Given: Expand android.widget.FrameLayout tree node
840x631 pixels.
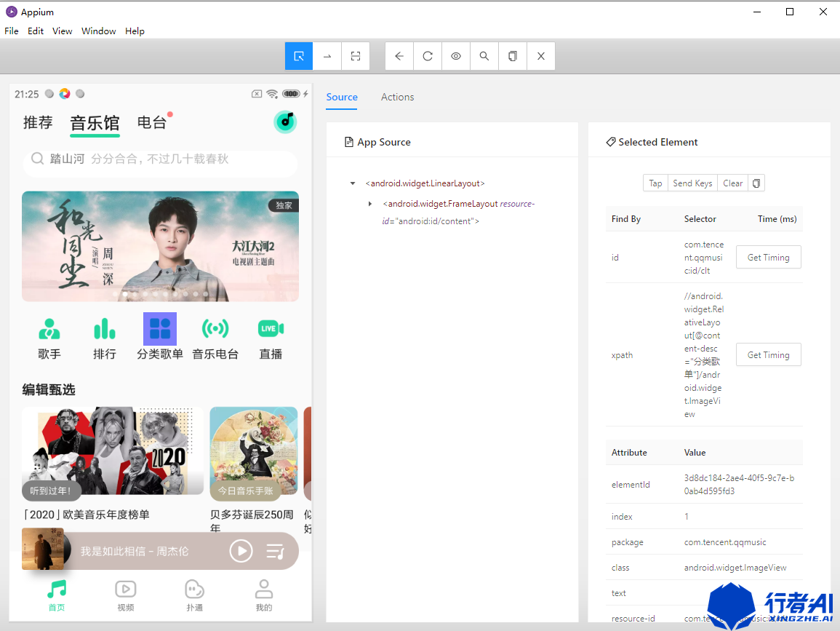Looking at the screenshot, I should point(370,204).
